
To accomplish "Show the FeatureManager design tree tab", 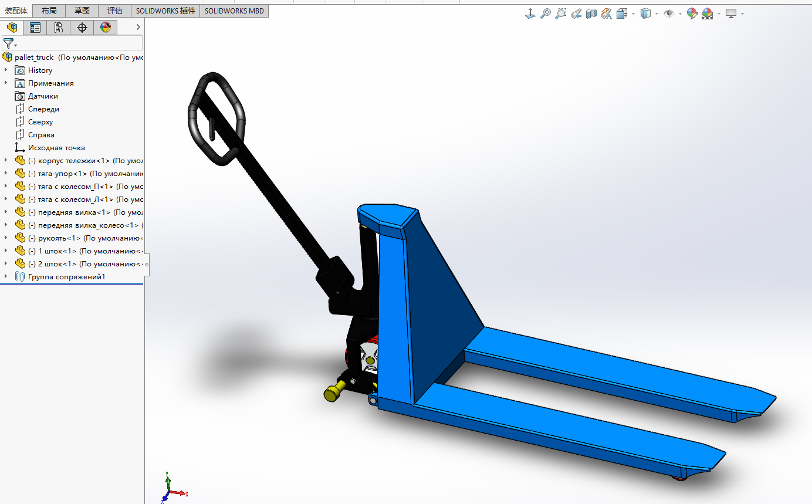I will [12, 27].
